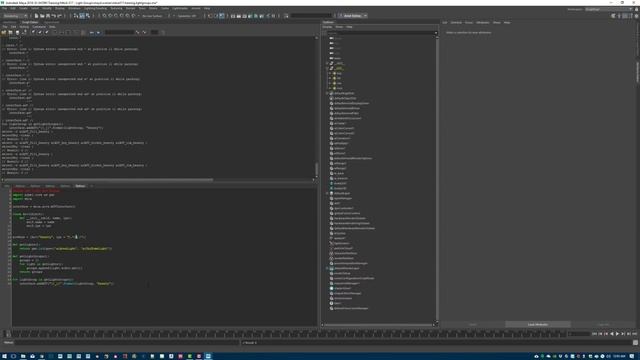Collapse the _LIGHTS_ group in Outliner

327,68
